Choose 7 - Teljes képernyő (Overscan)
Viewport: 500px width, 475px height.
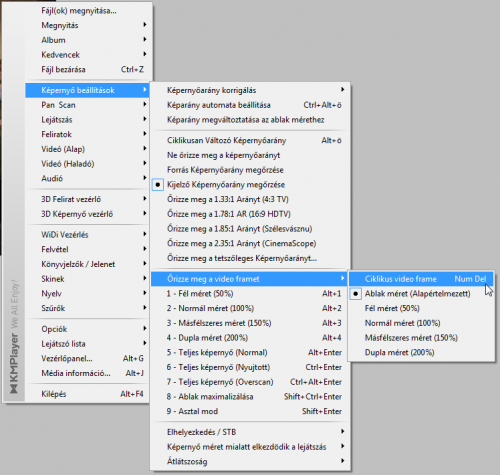250,382
